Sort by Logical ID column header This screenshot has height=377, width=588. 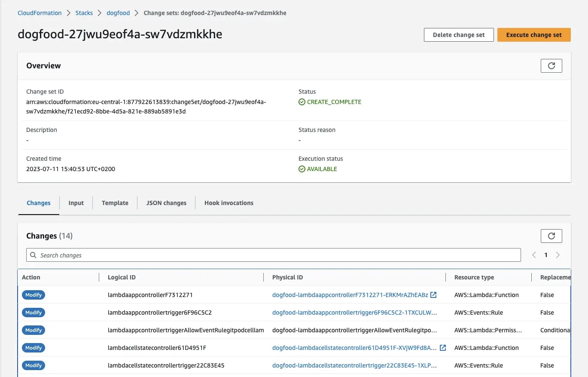tap(122, 277)
